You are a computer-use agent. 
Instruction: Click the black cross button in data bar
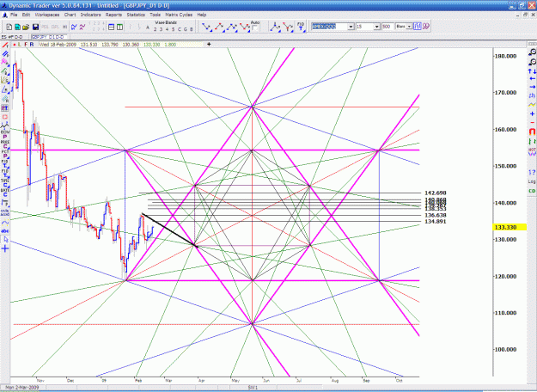(x=209, y=44)
